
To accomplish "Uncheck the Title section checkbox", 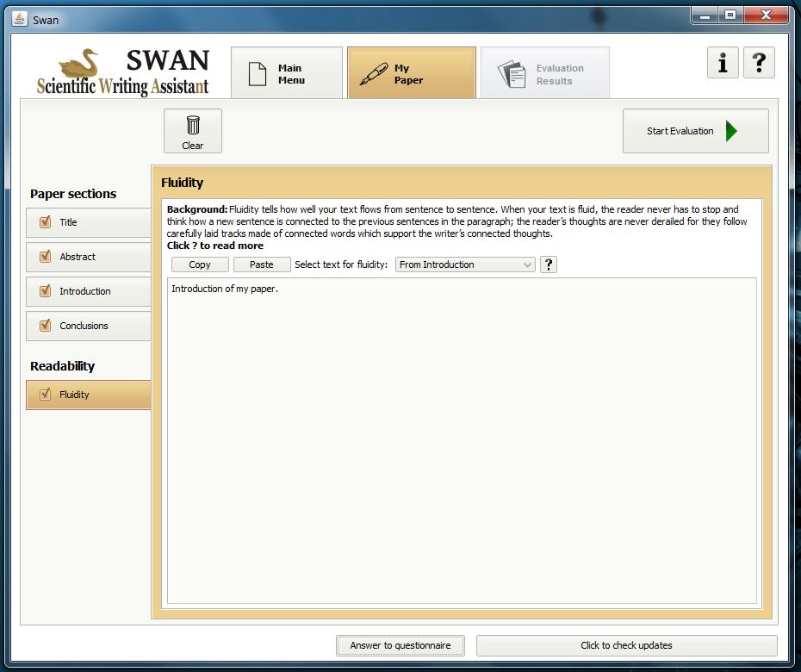I will [45, 221].
